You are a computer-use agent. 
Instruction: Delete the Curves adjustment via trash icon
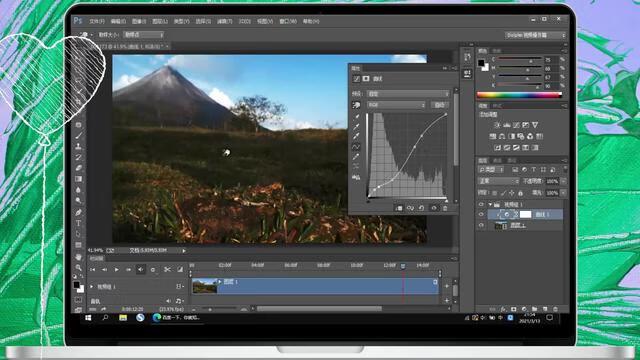point(445,208)
